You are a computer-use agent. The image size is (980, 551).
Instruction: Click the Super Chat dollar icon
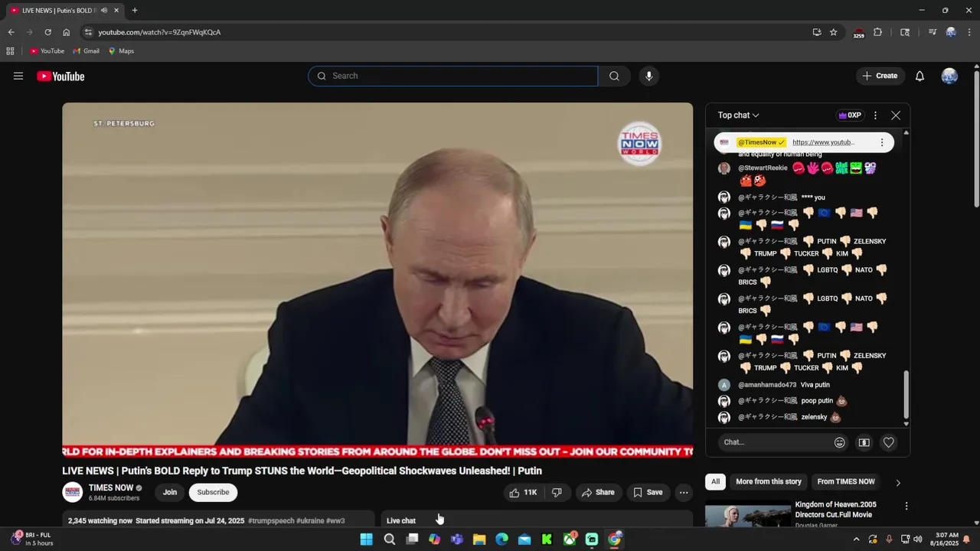point(864,442)
